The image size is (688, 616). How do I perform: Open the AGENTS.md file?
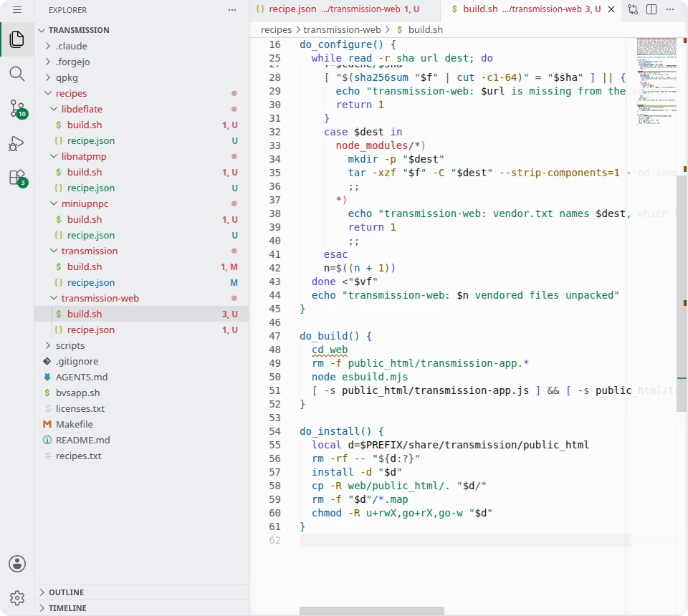[x=141, y=377]
